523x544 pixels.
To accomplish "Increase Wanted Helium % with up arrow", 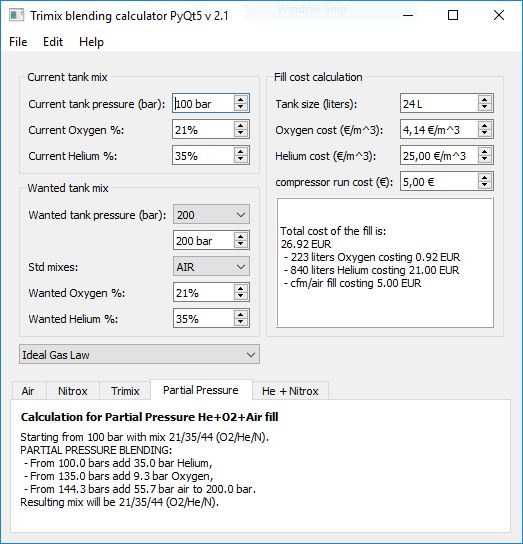I will tap(241, 314).
